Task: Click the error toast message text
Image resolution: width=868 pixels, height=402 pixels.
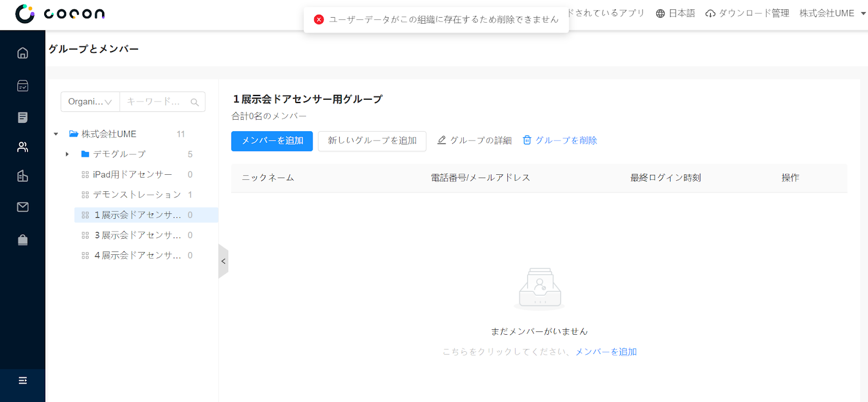Action: 444,19
